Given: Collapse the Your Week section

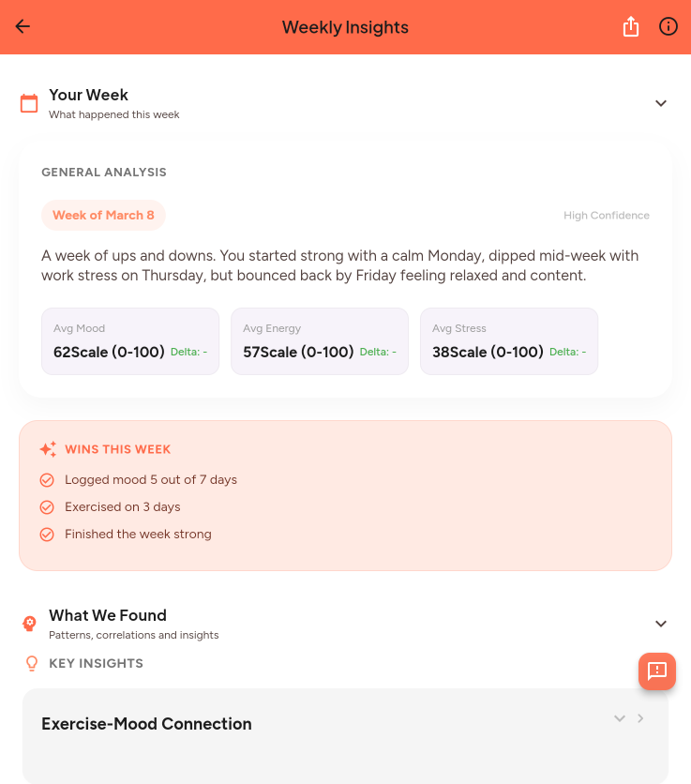Looking at the screenshot, I should tap(661, 103).
